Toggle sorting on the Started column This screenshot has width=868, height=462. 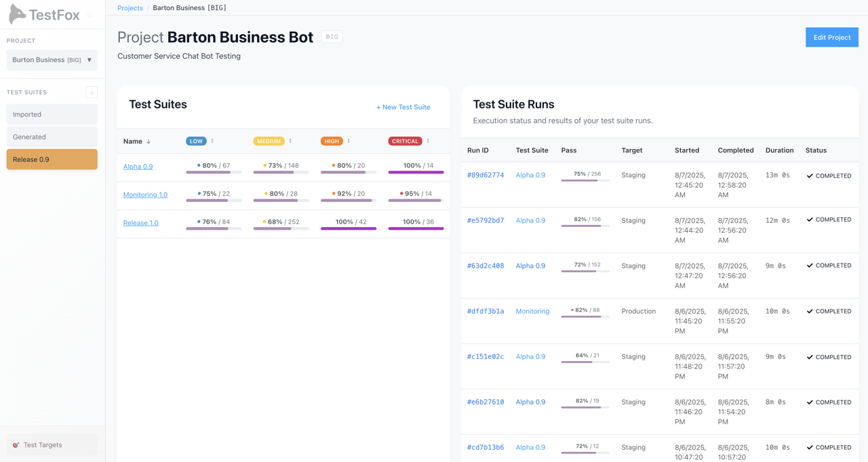coord(687,150)
